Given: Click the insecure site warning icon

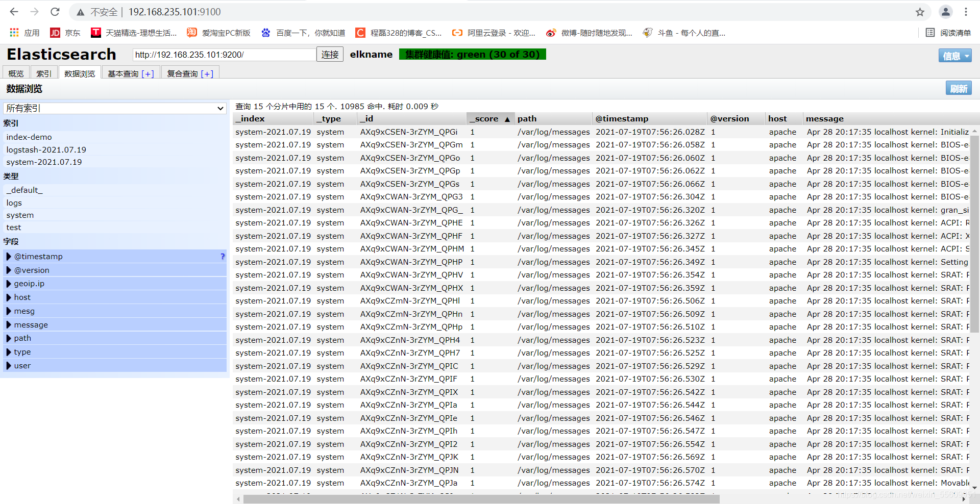Looking at the screenshot, I should 81,12.
